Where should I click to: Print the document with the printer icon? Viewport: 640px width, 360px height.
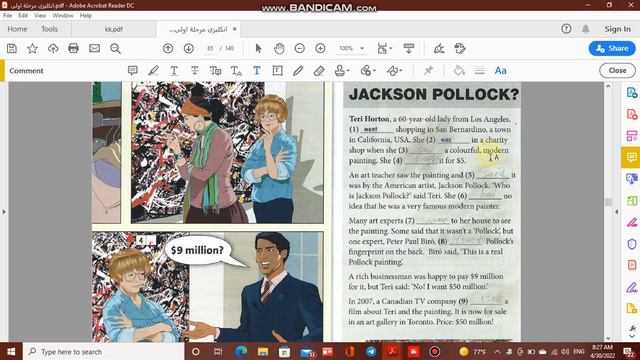coord(73,49)
